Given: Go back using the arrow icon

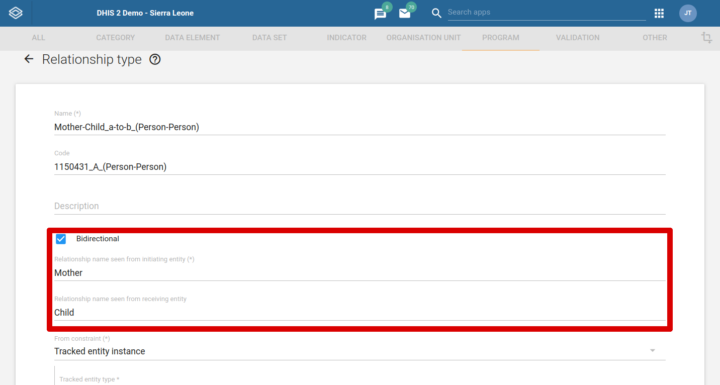Looking at the screenshot, I should pos(28,59).
